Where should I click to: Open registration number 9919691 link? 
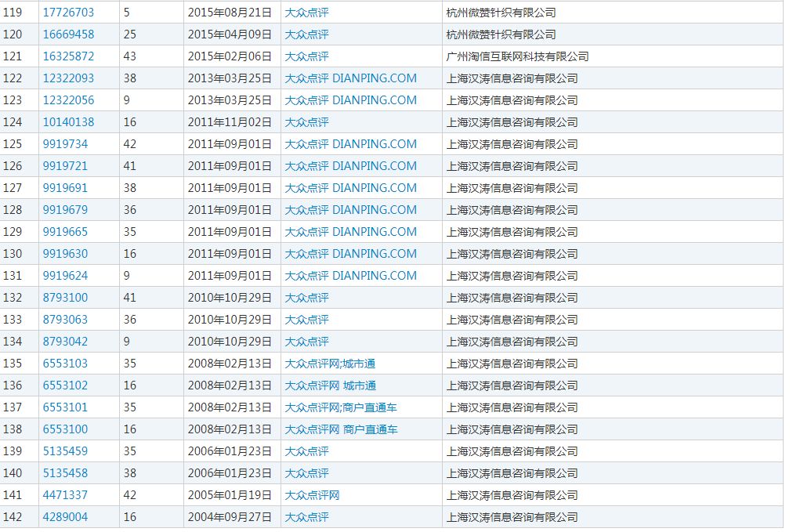click(65, 188)
